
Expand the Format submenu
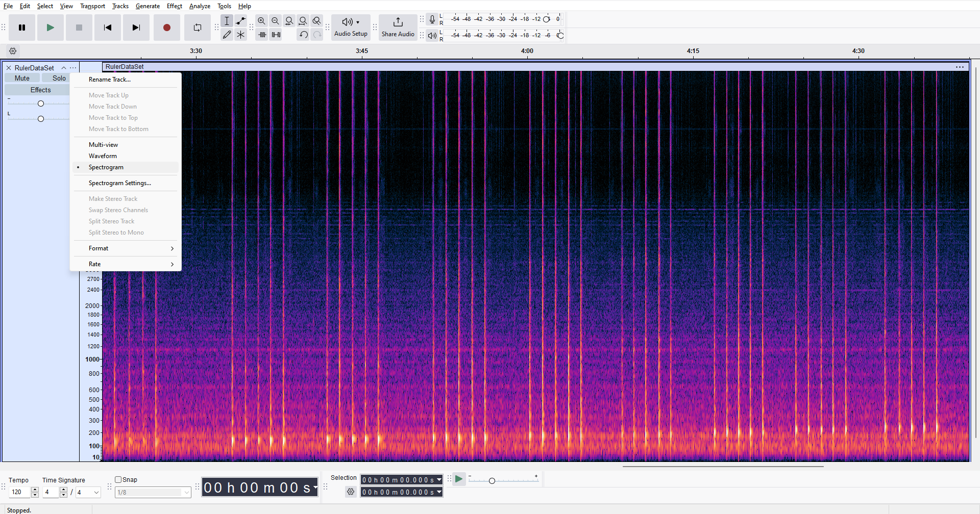tap(126, 248)
